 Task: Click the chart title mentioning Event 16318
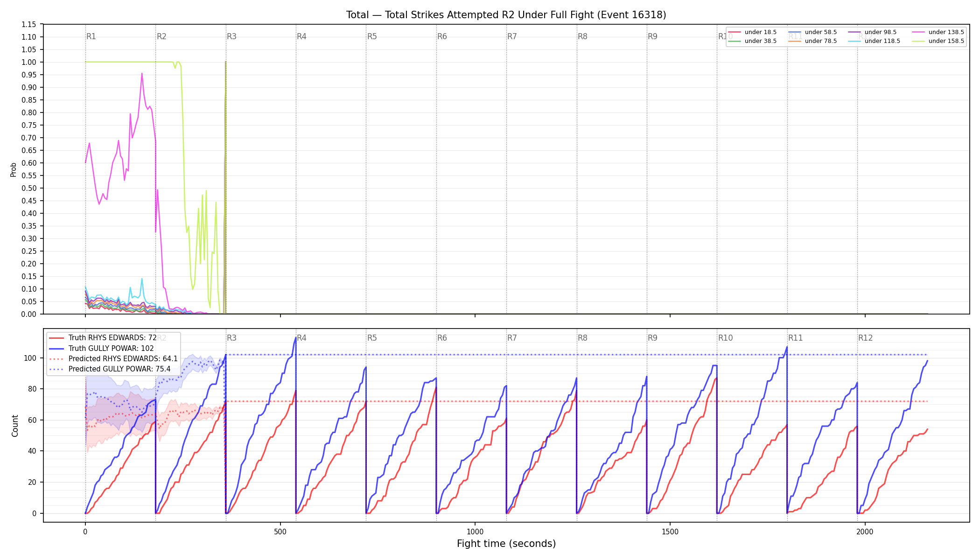506,15
